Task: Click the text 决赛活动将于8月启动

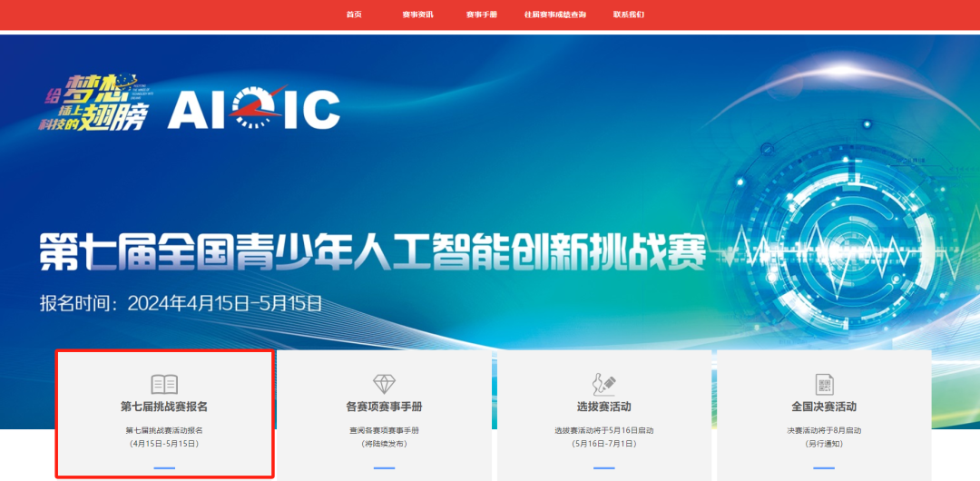Action: coord(824,430)
